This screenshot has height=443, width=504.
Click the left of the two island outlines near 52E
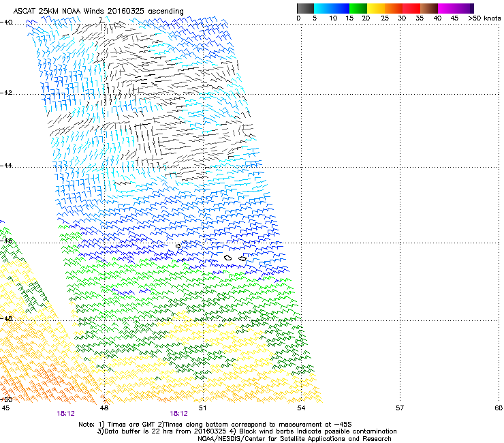click(228, 258)
